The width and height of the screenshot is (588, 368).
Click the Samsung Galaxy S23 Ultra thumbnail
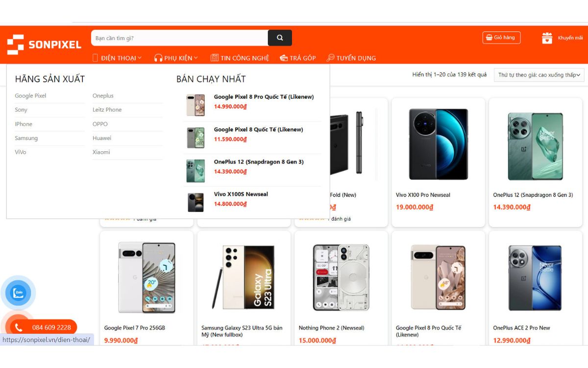(244, 277)
